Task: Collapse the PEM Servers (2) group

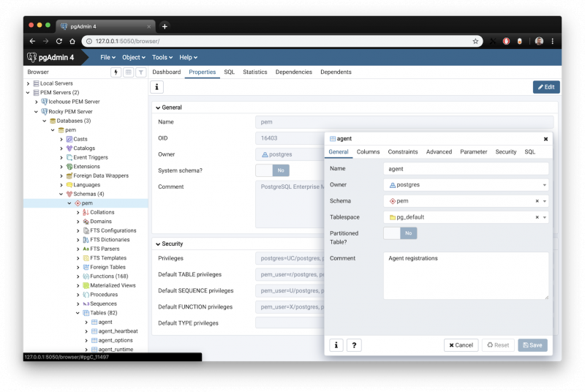Action: point(28,92)
